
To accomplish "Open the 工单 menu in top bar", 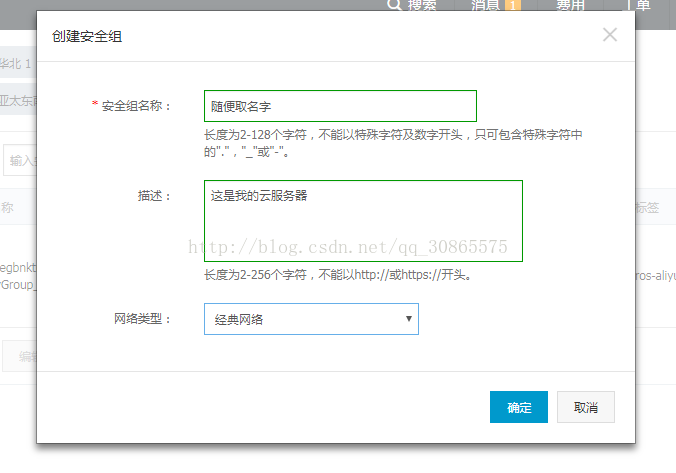I will [642, 5].
